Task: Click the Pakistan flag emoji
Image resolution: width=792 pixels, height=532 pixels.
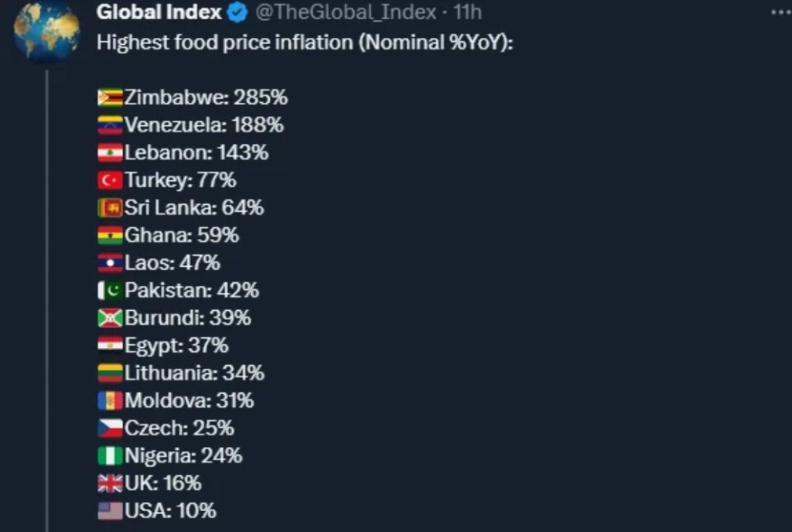Action: point(110,291)
